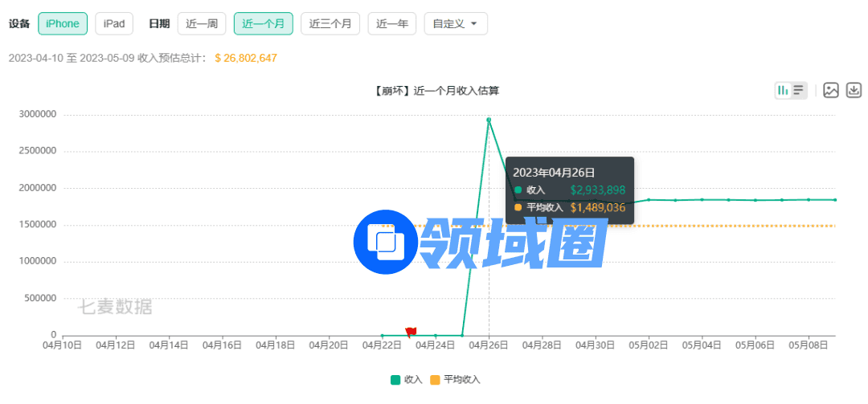Choose the 近一周 date range
The height and width of the screenshot is (404, 868).
[x=202, y=24]
